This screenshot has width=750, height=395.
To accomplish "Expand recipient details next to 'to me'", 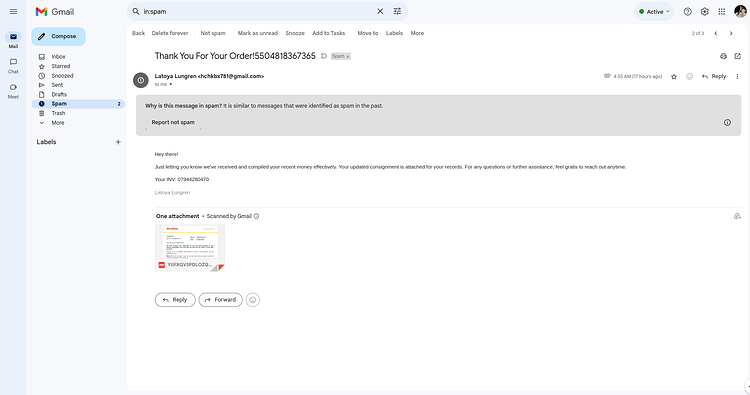I will click(x=171, y=85).
